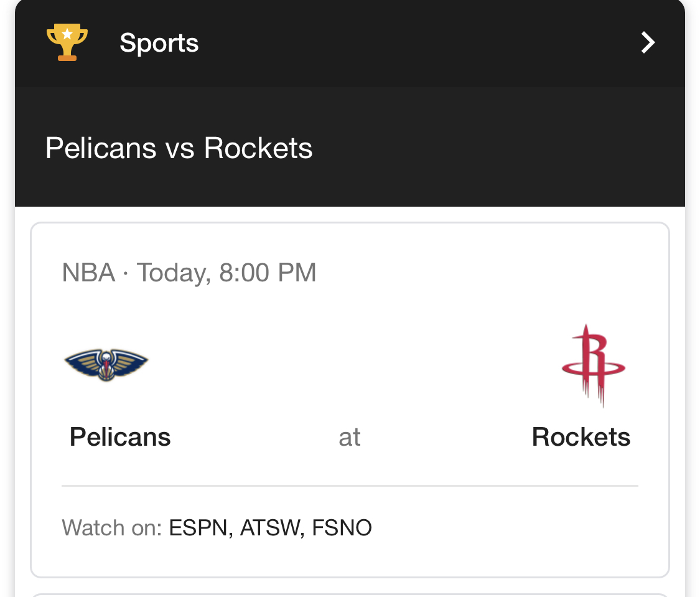
Task: Click the "at" text between teams
Action: tap(350, 437)
